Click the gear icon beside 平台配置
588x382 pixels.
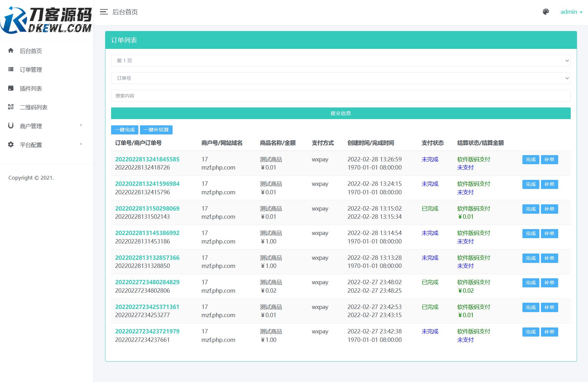(x=11, y=144)
